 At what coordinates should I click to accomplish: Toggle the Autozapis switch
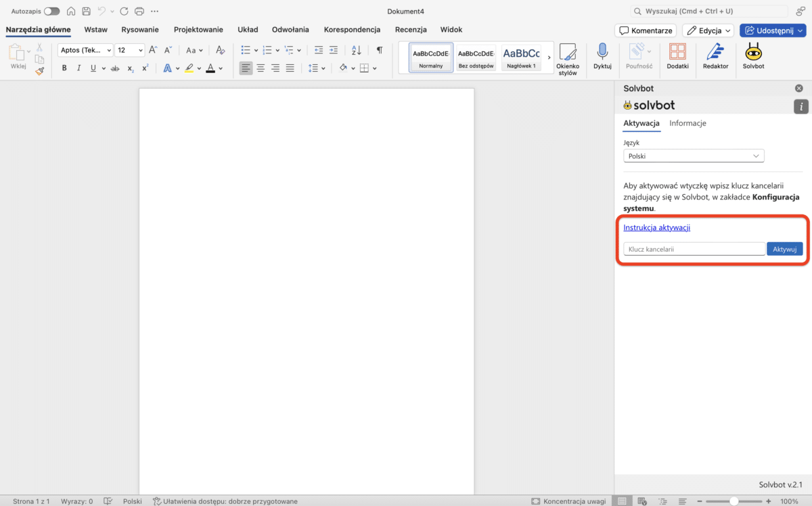coord(51,11)
